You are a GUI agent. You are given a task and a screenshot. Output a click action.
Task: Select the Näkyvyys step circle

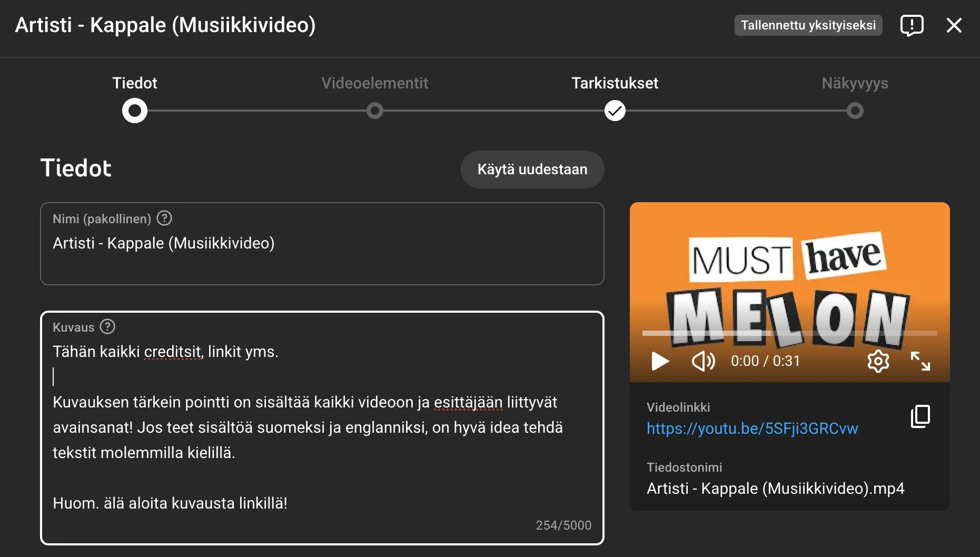coord(855,111)
